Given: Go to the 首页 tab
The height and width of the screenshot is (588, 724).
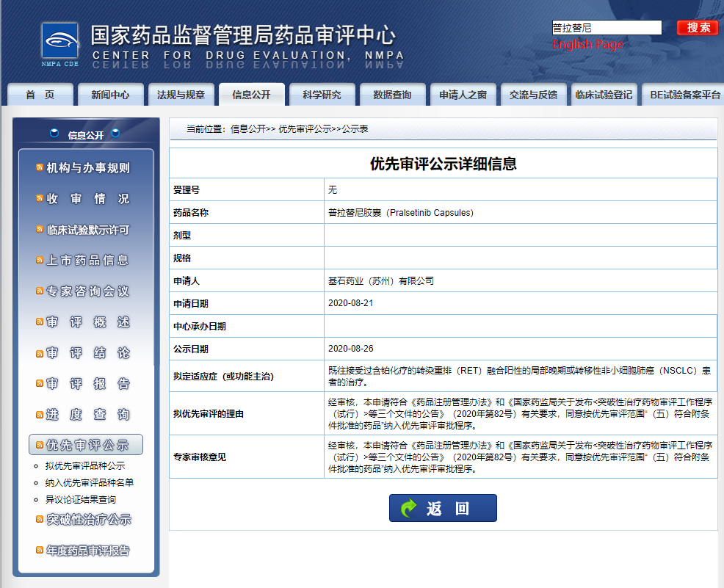Looking at the screenshot, I should (x=40, y=95).
